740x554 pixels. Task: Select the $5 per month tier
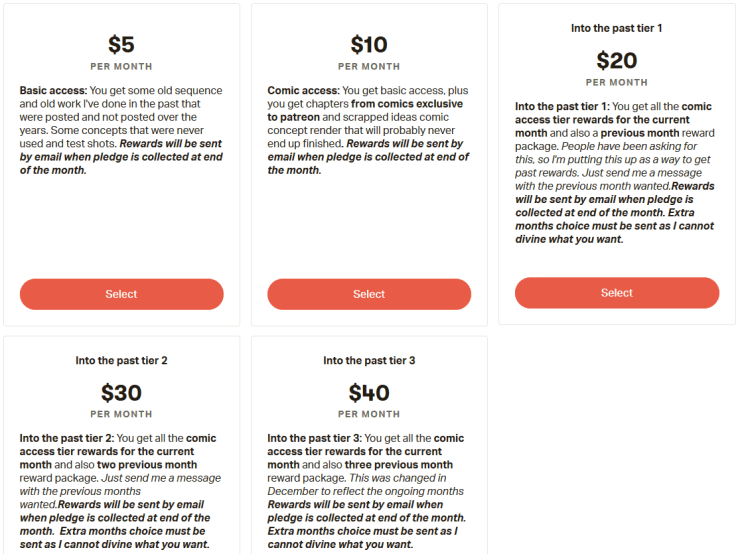click(x=121, y=294)
